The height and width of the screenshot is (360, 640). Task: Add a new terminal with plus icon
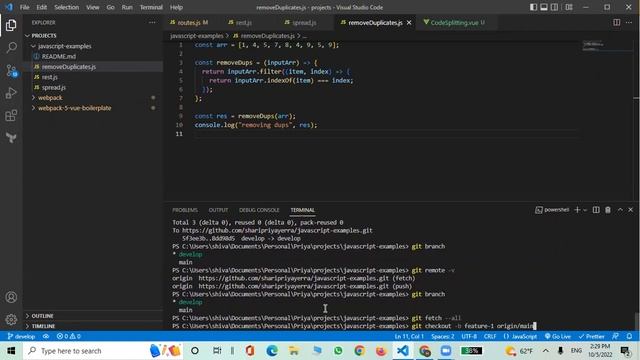click(x=577, y=210)
